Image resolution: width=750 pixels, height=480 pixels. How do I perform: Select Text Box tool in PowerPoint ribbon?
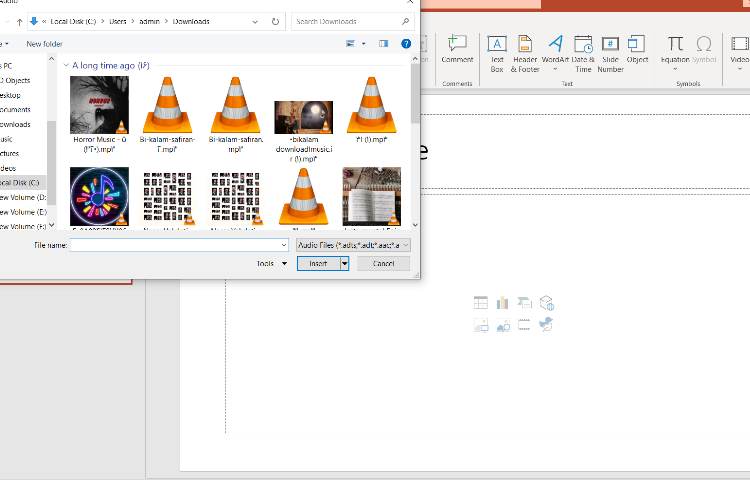pyautogui.click(x=497, y=54)
